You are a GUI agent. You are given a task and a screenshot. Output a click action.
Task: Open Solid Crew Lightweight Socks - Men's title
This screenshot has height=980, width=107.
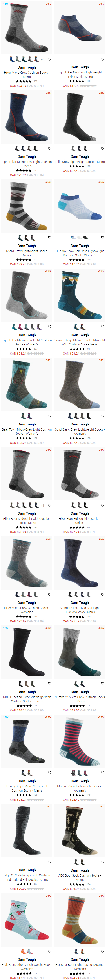(x=80, y=162)
